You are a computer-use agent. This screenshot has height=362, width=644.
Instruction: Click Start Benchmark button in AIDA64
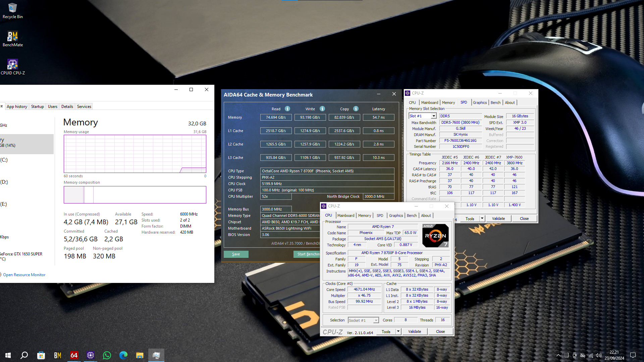tap(307, 254)
